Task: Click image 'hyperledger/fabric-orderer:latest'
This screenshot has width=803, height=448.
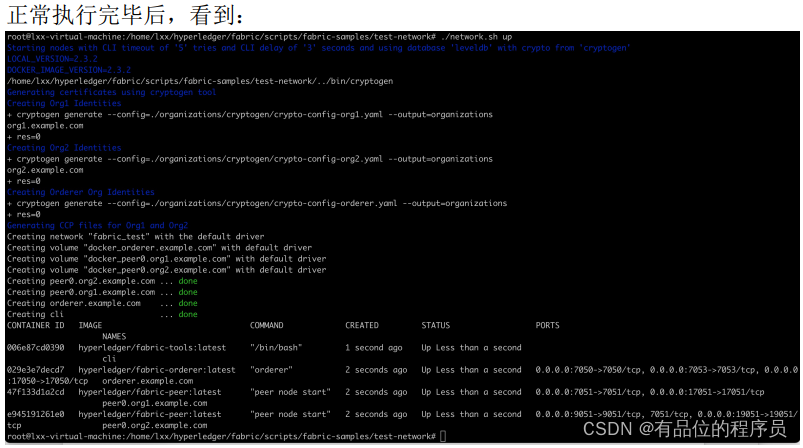Action: tap(157, 370)
